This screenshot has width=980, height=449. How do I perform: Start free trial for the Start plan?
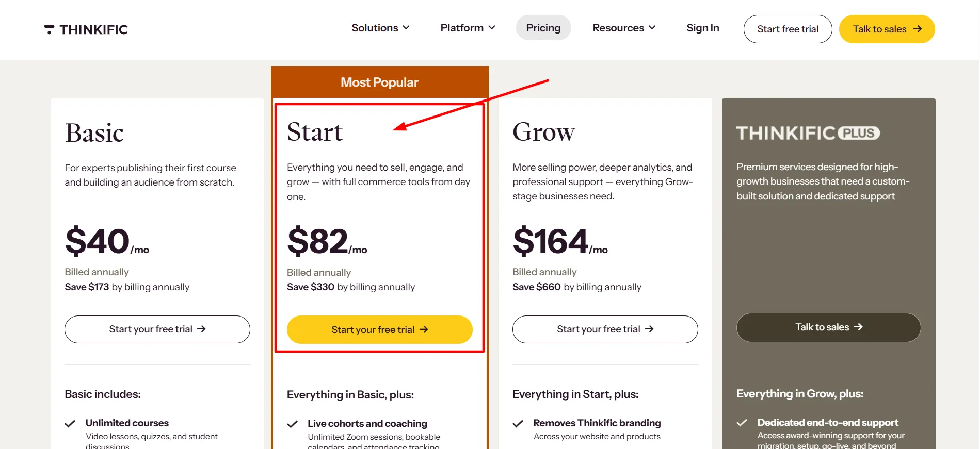(380, 329)
